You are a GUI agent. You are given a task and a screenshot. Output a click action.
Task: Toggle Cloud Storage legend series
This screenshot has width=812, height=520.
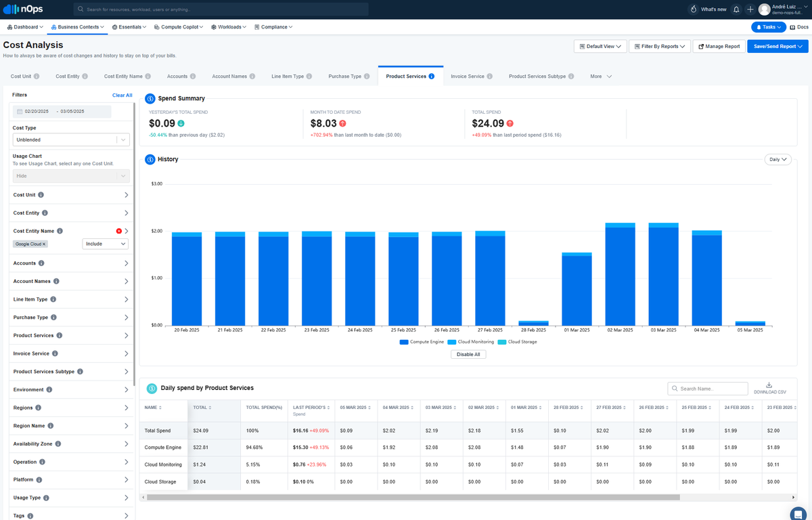tap(517, 342)
